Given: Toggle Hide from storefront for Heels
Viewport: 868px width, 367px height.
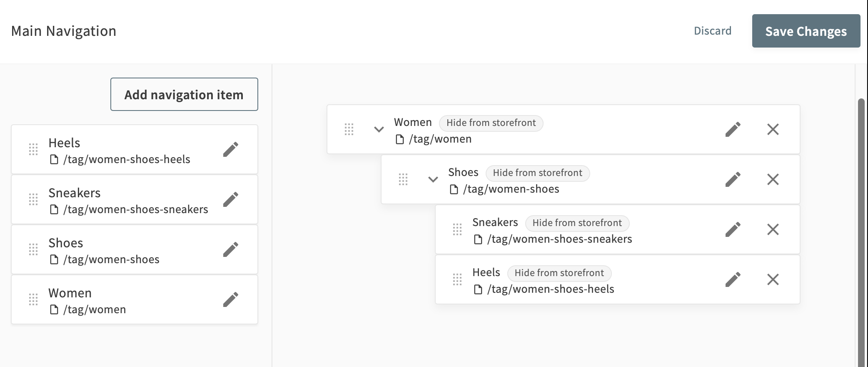Looking at the screenshot, I should click(x=559, y=273).
